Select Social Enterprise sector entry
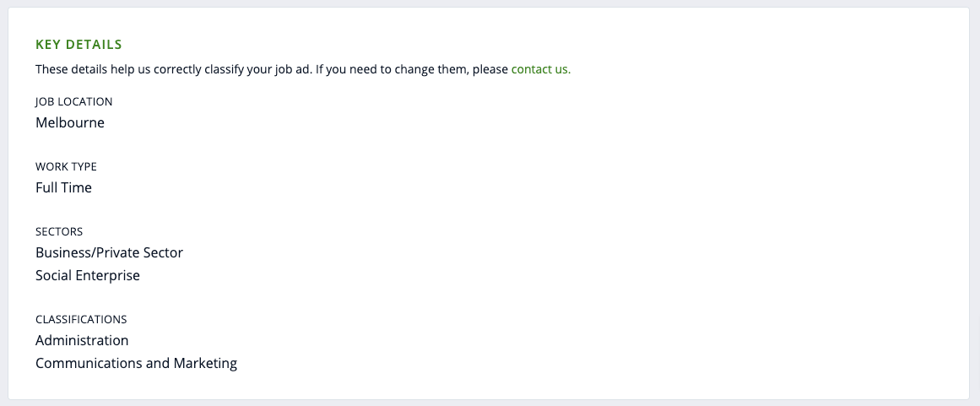The image size is (980, 406). click(x=88, y=275)
